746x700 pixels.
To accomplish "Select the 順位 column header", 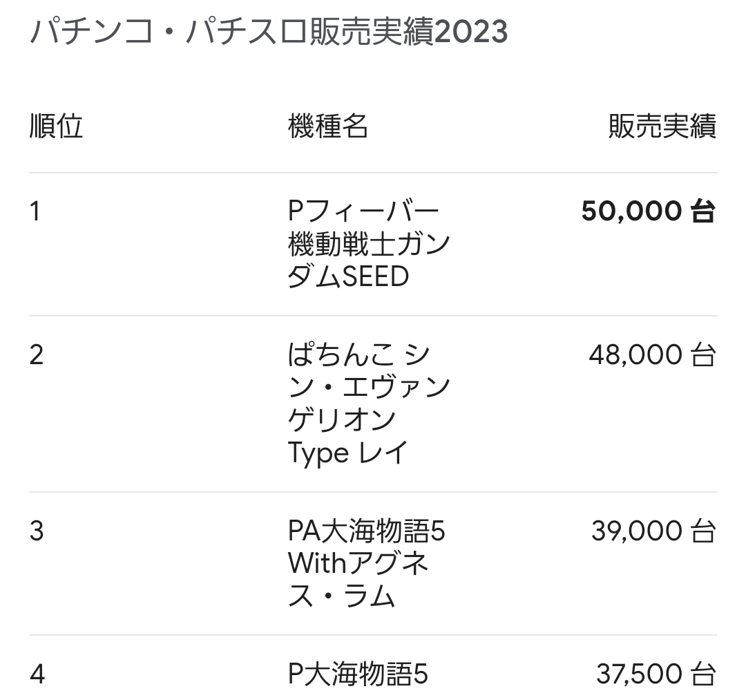I will (56, 126).
